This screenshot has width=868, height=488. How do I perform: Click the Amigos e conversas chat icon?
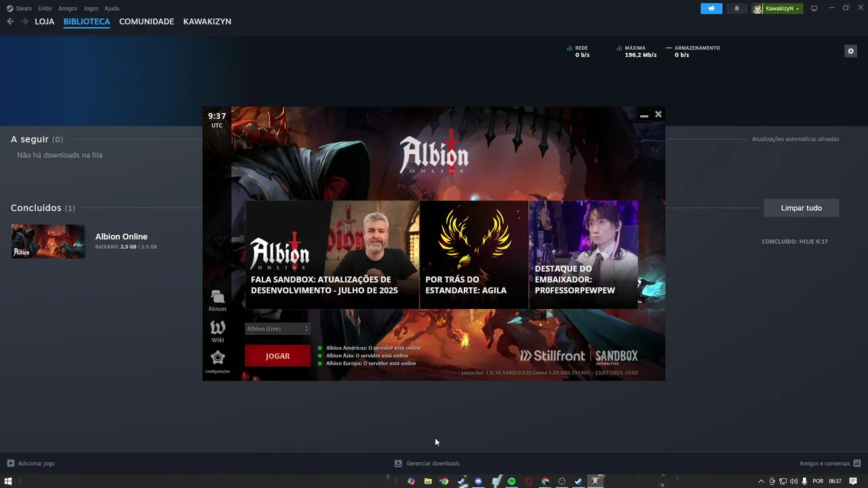[857, 463]
